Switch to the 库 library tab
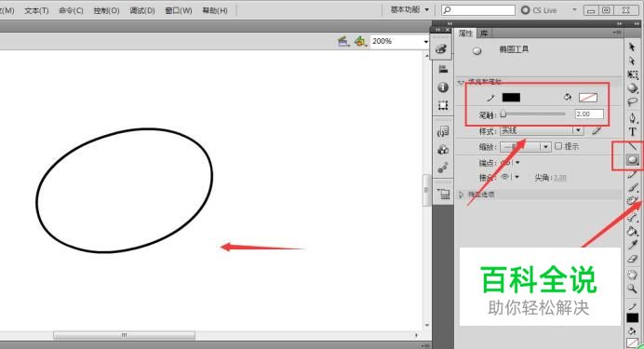644x349 pixels. [484, 34]
